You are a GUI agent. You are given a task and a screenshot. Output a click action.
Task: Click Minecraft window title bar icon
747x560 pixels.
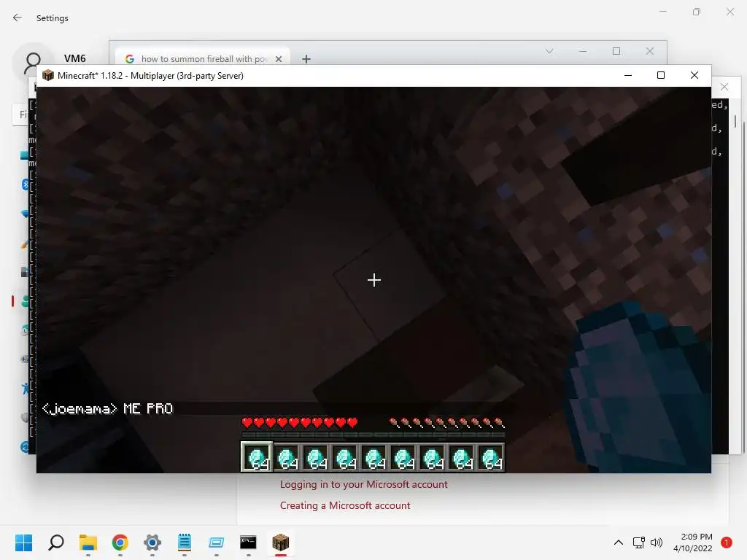(47, 75)
